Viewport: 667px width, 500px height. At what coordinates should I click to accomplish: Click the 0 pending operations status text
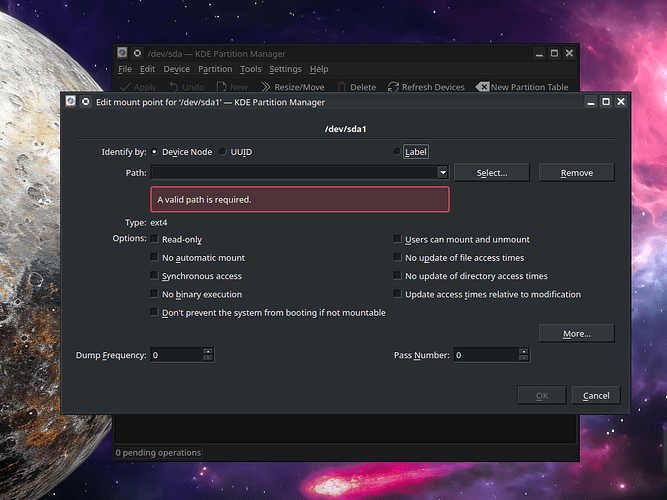click(x=158, y=452)
